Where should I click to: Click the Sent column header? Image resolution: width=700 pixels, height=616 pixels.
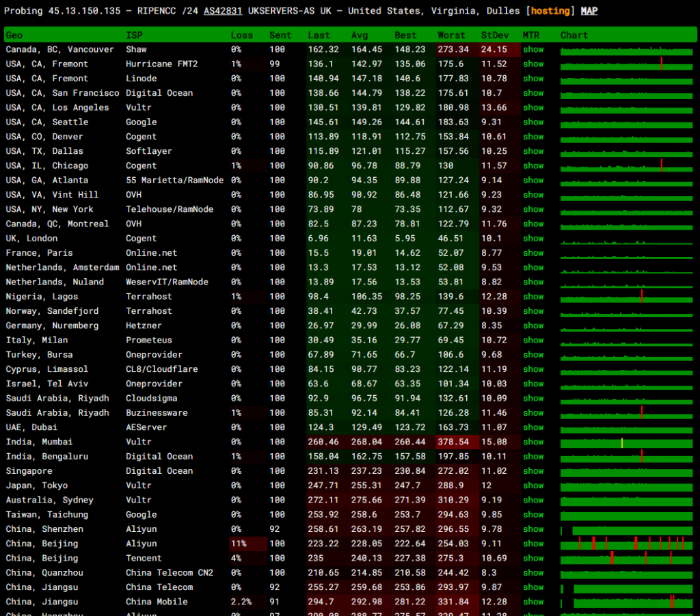pyautogui.click(x=280, y=36)
